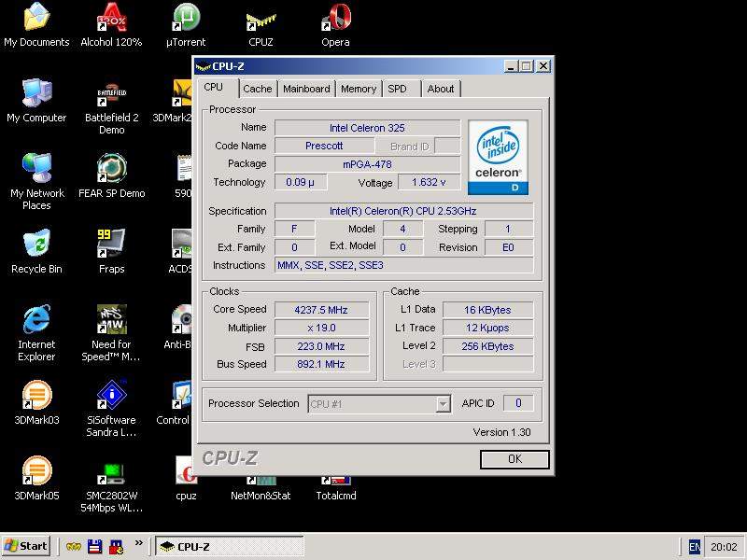This screenshot has height=560, width=747.
Task: Click the EN language indicator in tray
Action: point(695,547)
